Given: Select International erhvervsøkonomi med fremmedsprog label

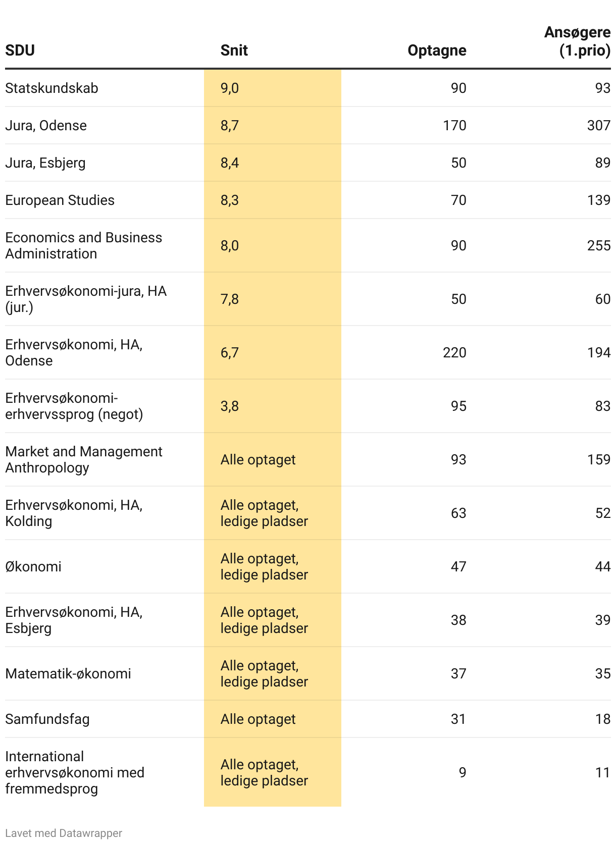Looking at the screenshot, I should 75,772.
